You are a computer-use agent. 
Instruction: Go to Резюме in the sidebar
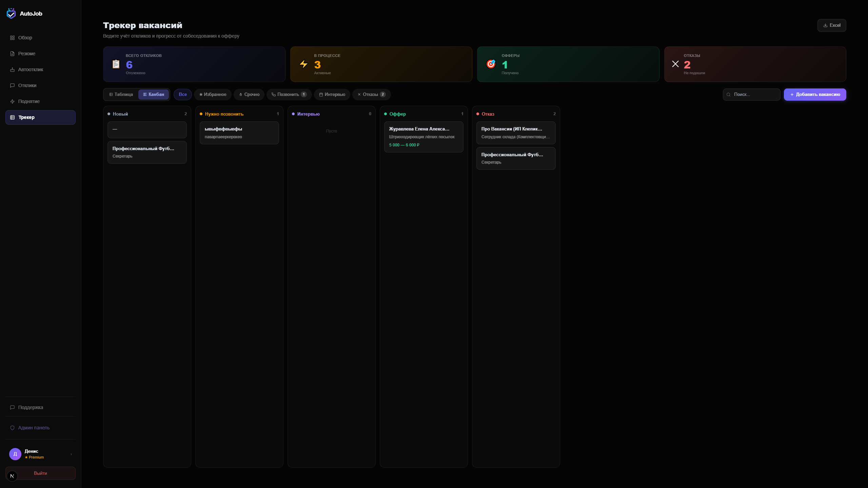coord(26,54)
